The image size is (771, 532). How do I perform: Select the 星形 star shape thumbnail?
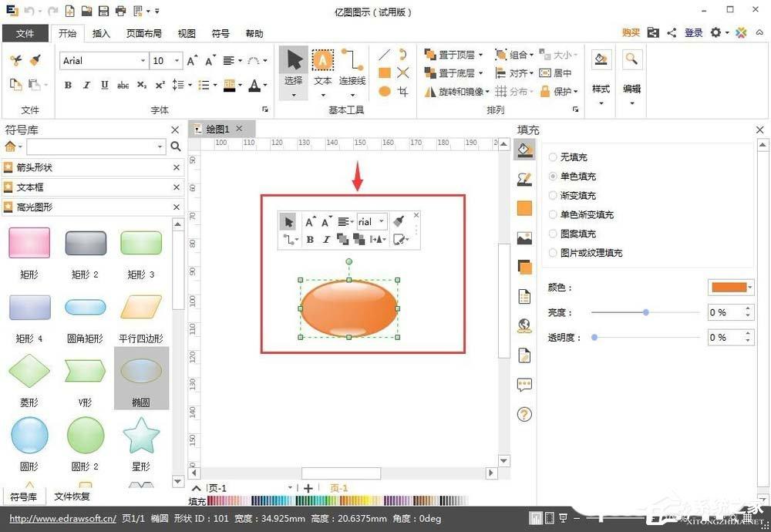tap(141, 436)
